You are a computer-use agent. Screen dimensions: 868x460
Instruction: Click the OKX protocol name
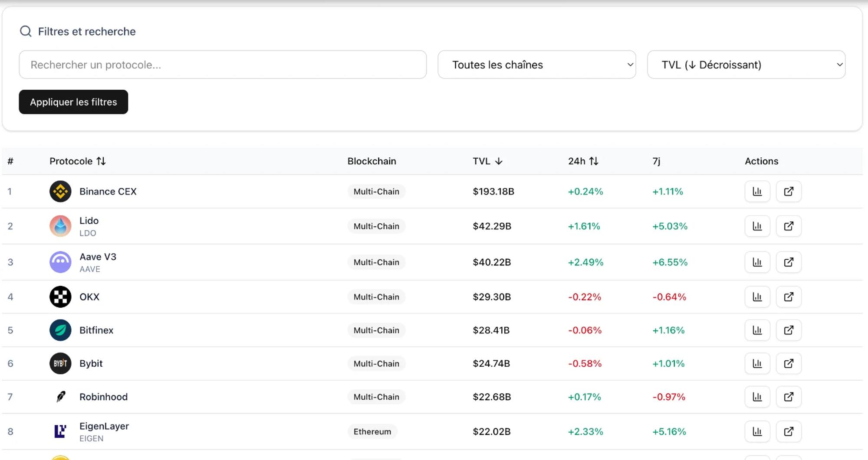[89, 297]
